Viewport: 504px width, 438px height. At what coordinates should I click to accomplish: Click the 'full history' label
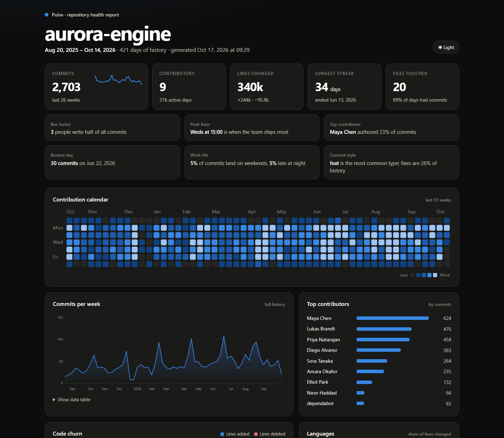[x=275, y=304]
